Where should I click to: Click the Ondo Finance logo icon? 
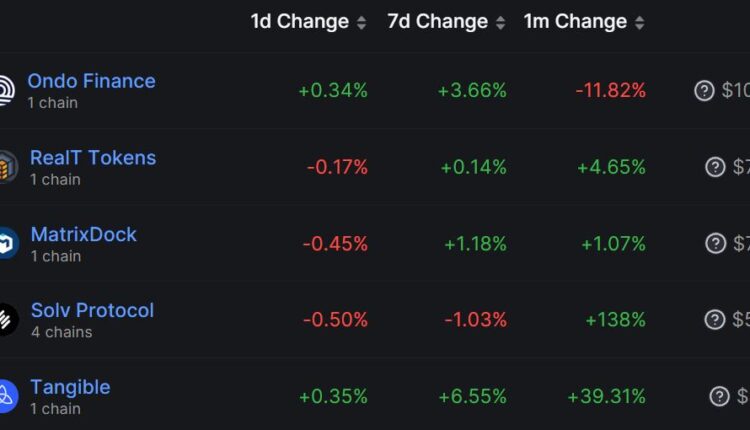click(x=5, y=91)
